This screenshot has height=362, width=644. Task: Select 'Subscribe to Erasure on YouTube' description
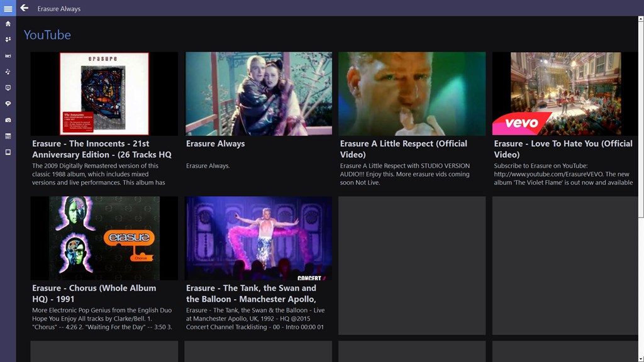pos(563,174)
